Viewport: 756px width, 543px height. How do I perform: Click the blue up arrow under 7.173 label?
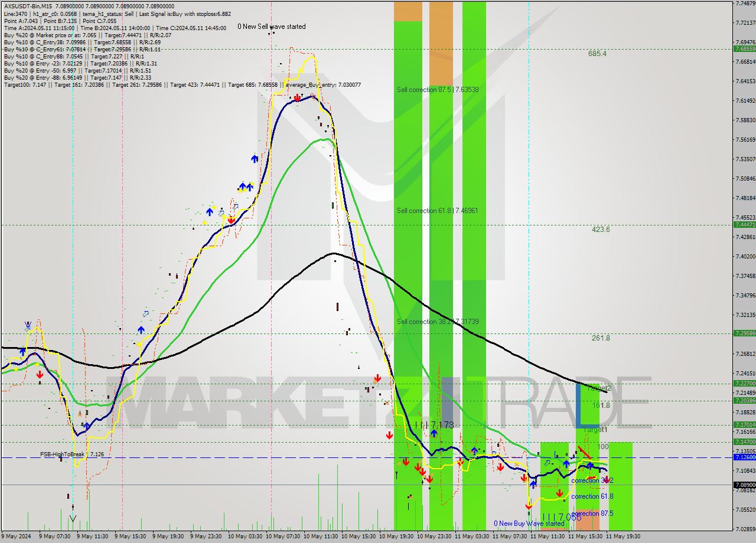(x=434, y=434)
